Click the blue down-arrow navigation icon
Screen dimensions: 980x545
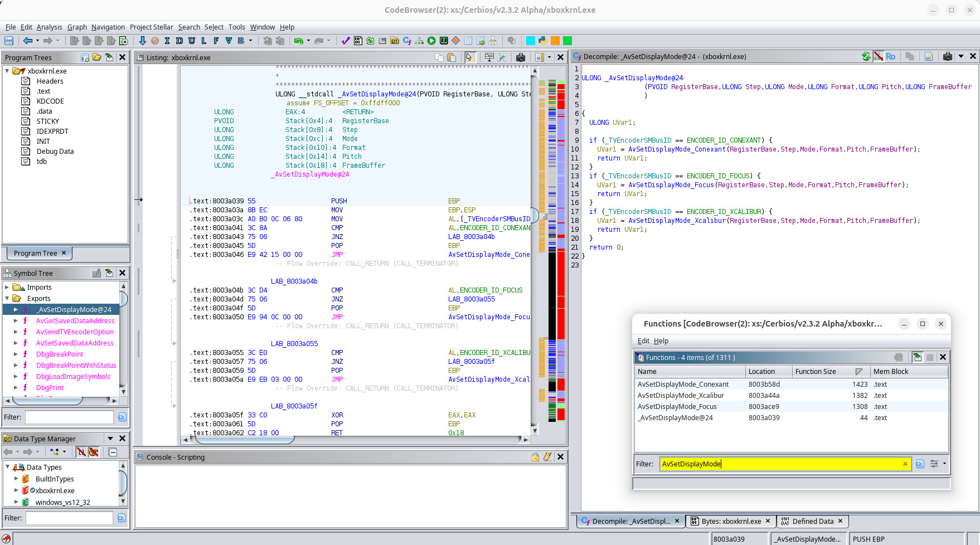tap(143, 41)
